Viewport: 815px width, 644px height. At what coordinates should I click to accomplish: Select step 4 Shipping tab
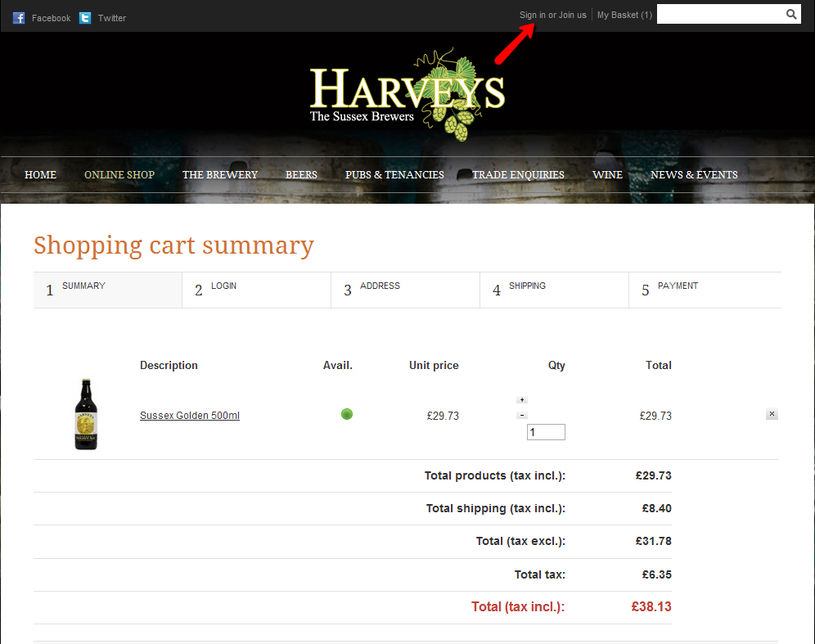coord(555,290)
